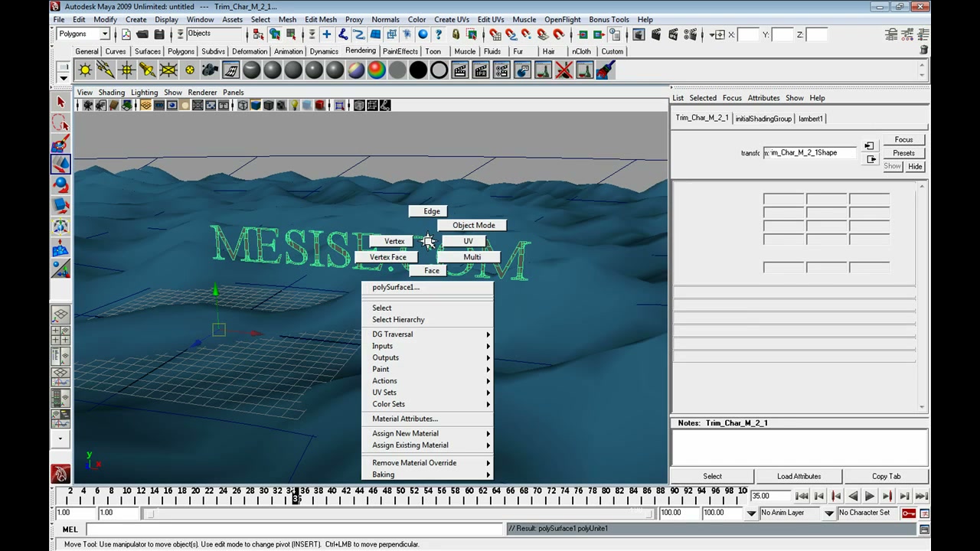Pick the Soft Modification tool
980x551 pixels.
[60, 247]
